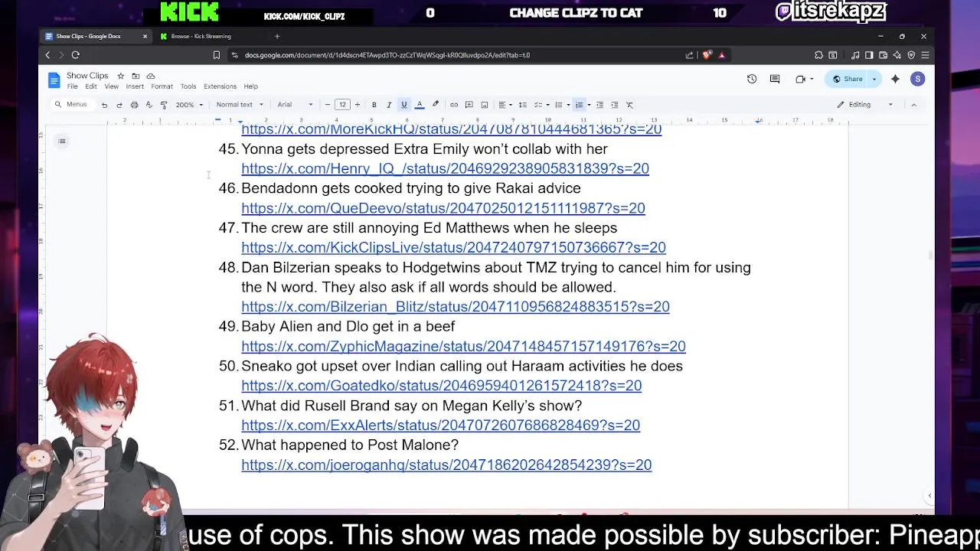
Task: Toggle bold formatting
Action: click(374, 105)
